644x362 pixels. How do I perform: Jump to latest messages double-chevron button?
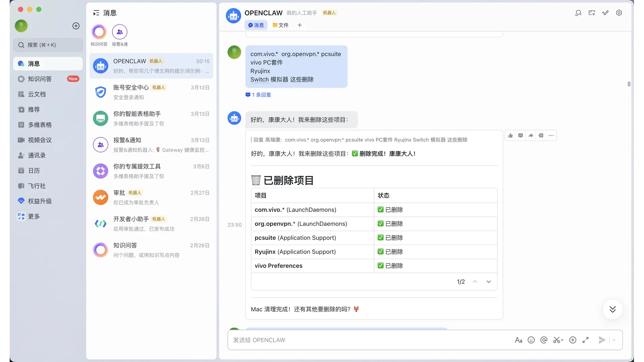(612, 309)
